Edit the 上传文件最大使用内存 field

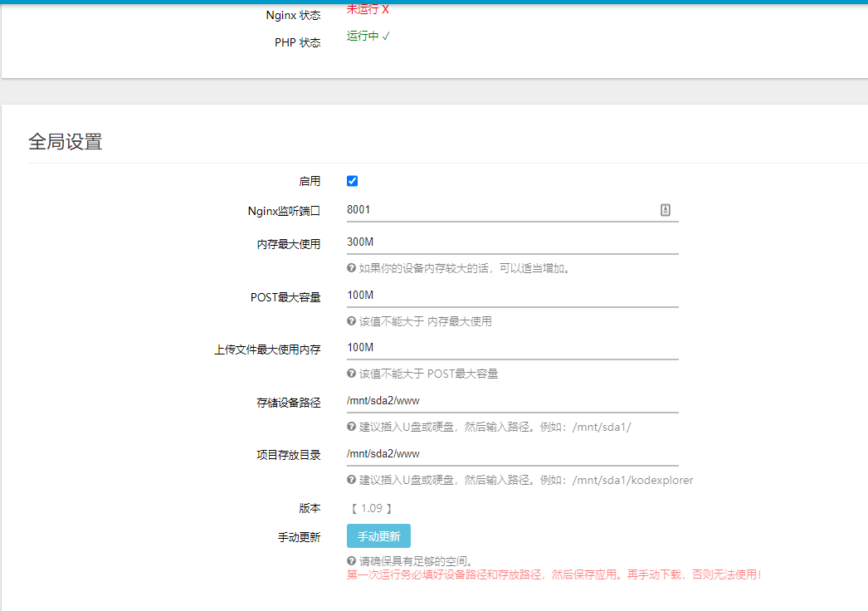pos(512,347)
